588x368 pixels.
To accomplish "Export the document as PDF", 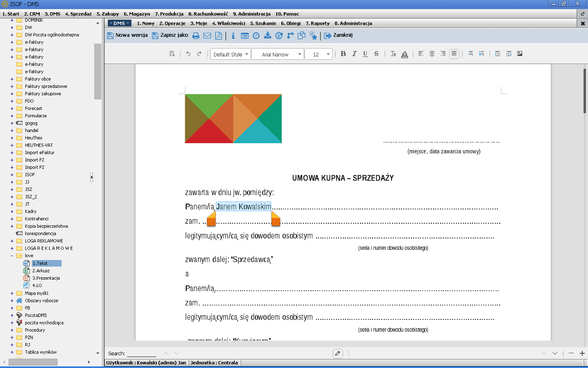I will (x=218, y=35).
